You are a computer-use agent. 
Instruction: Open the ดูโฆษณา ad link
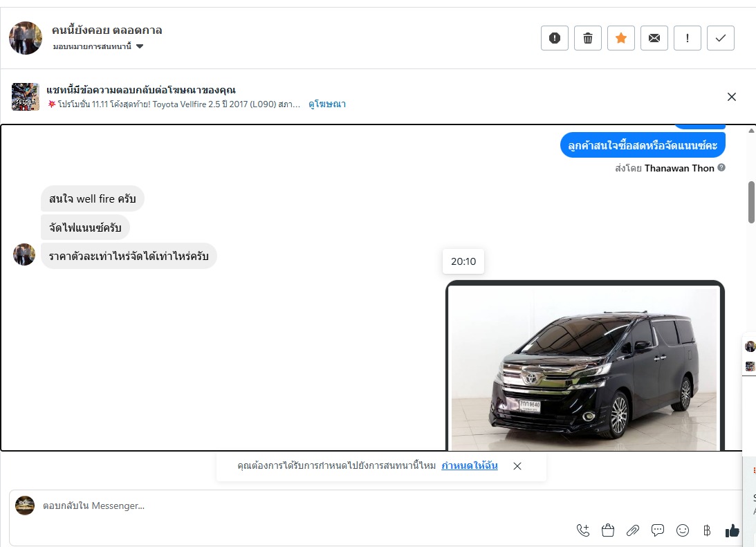327,104
